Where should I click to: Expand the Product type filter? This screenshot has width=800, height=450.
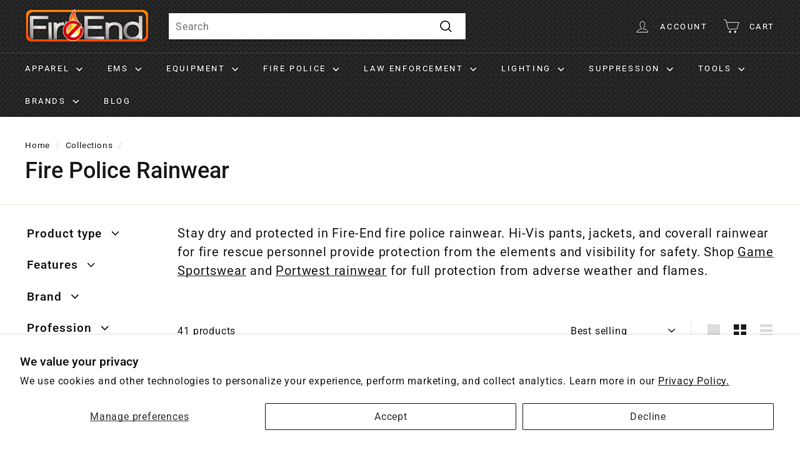pyautogui.click(x=73, y=234)
